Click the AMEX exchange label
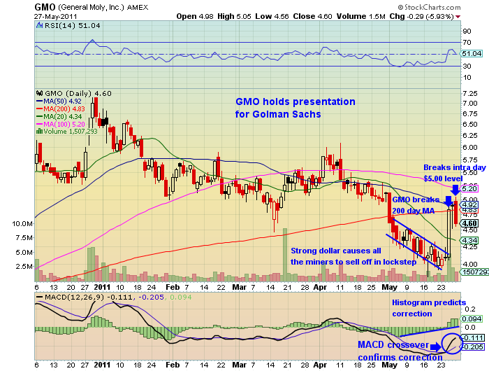 tap(137, 7)
